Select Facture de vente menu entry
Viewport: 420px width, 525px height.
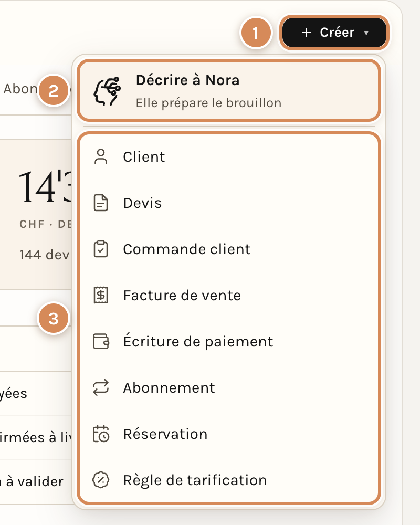tap(229, 295)
